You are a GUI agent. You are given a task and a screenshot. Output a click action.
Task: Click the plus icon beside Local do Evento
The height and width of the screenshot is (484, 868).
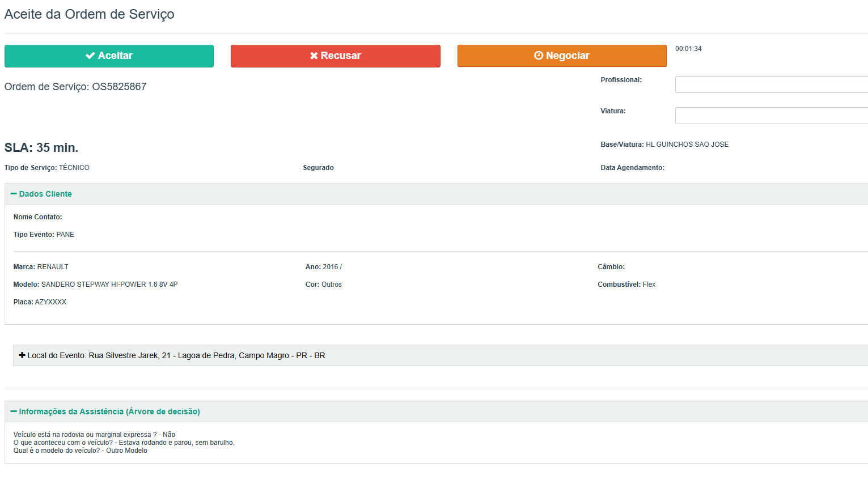(x=22, y=355)
